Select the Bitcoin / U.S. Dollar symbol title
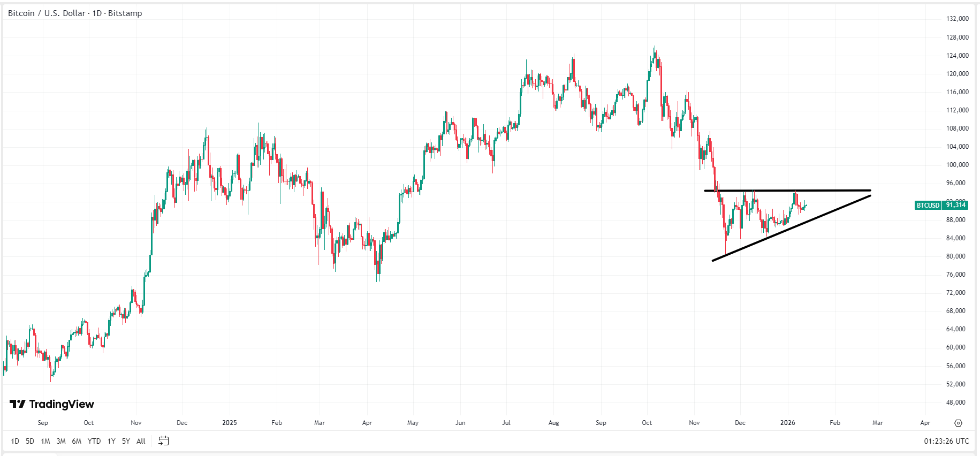Screen dimensions: 980x456 45,13
